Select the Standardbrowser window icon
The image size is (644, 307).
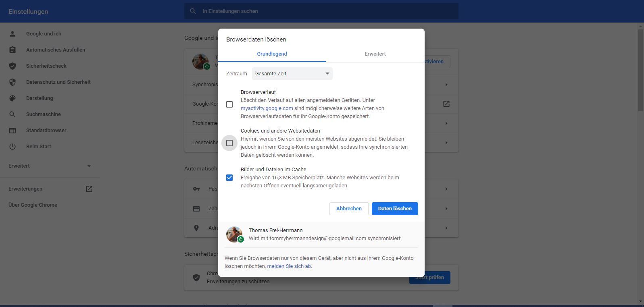point(13,131)
